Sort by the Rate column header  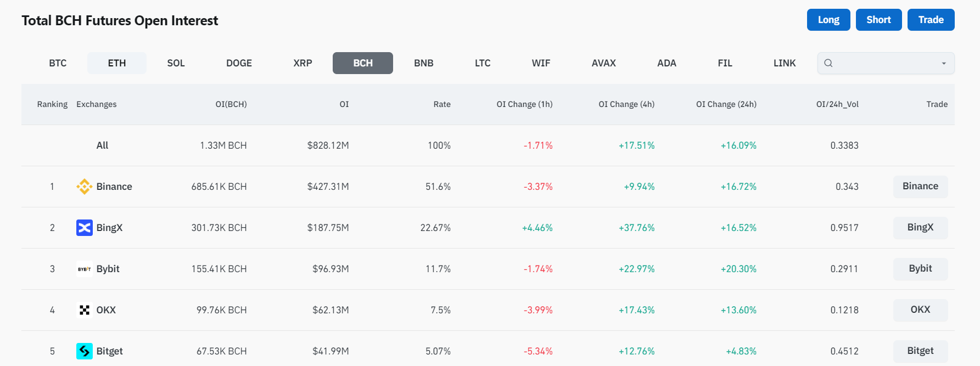442,104
